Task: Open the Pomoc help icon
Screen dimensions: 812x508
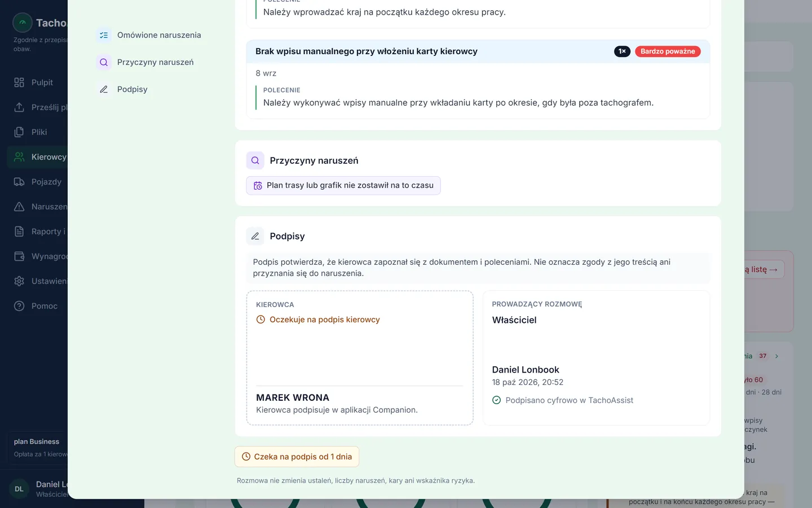Action: click(19, 306)
